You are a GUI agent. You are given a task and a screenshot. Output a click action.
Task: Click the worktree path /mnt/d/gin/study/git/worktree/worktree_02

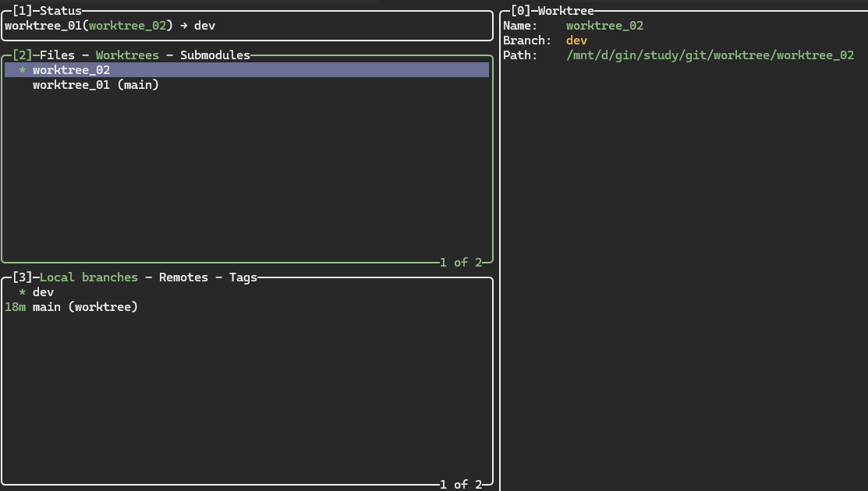tap(710, 55)
